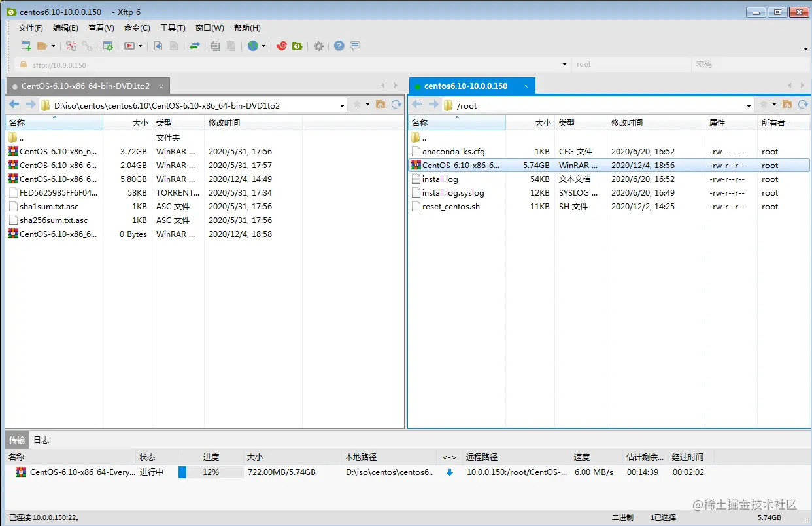The width and height of the screenshot is (812, 526).
Task: Sort remote files by 属性 column
Action: coord(731,123)
